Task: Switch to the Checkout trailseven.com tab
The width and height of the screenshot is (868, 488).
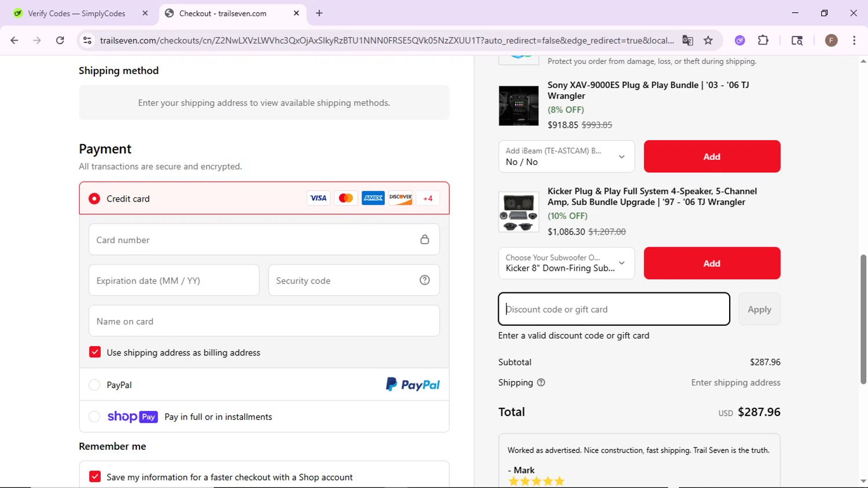Action: [231, 13]
